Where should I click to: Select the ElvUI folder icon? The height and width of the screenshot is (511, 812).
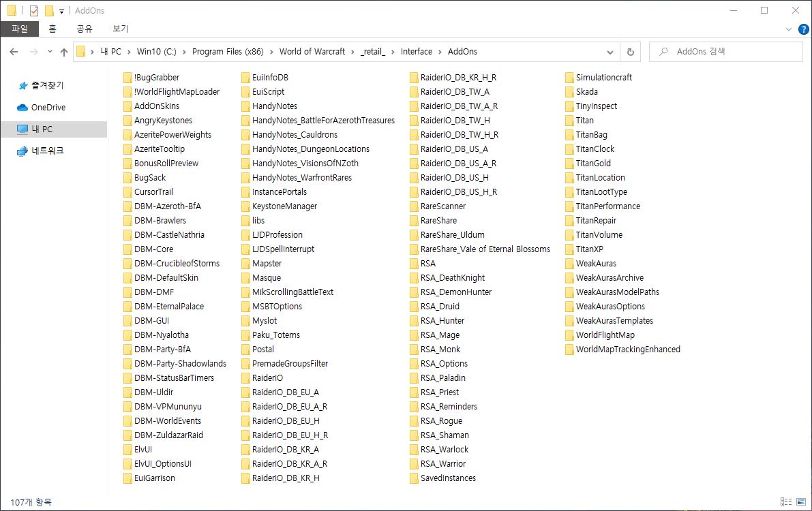128,450
